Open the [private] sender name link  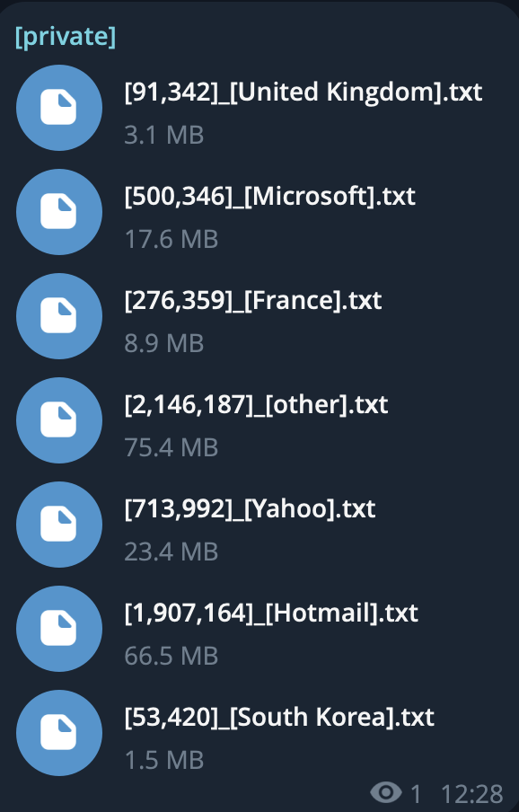[66, 36]
